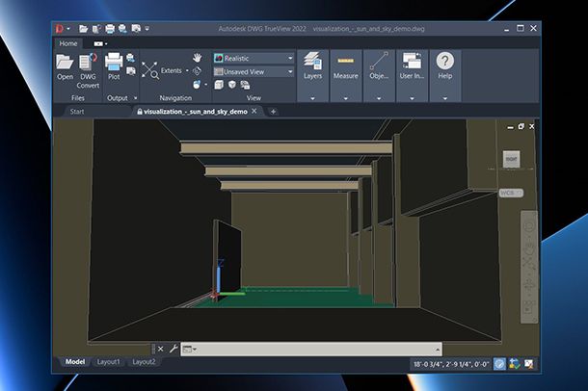Expand the arrow under Obje... panel
This screenshot has height=391, width=588.
tap(379, 98)
